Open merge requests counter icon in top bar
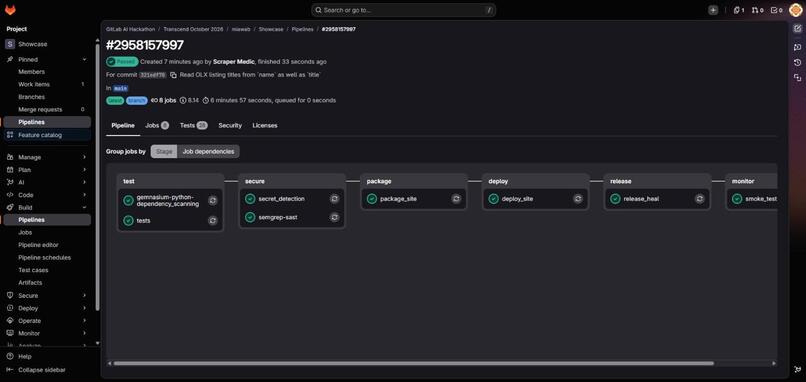Screen dimensions: 806x382 click(758, 10)
